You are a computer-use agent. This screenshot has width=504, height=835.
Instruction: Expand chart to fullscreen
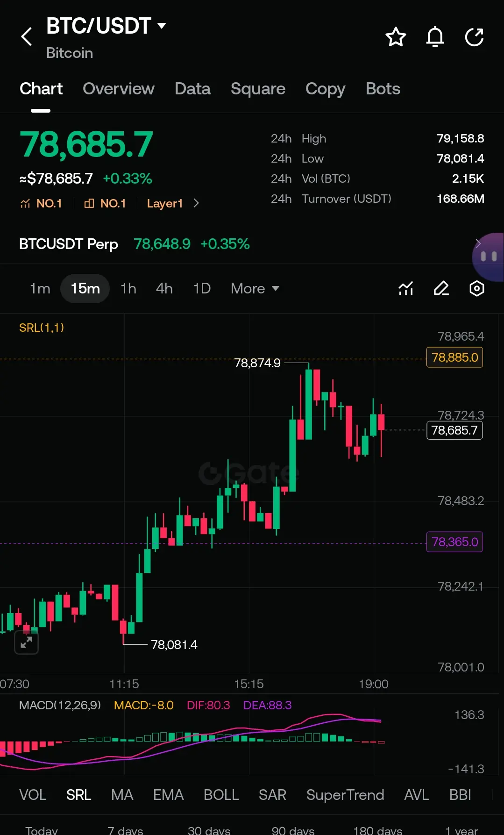click(26, 642)
